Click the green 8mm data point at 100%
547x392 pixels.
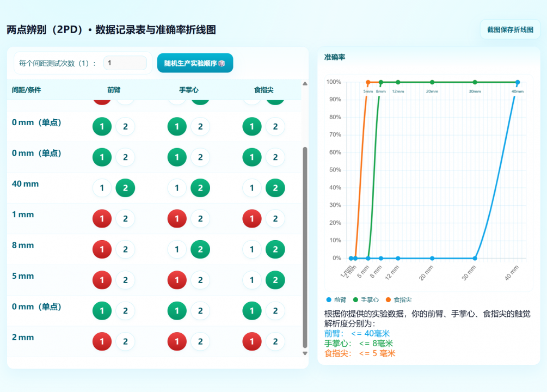(x=381, y=82)
